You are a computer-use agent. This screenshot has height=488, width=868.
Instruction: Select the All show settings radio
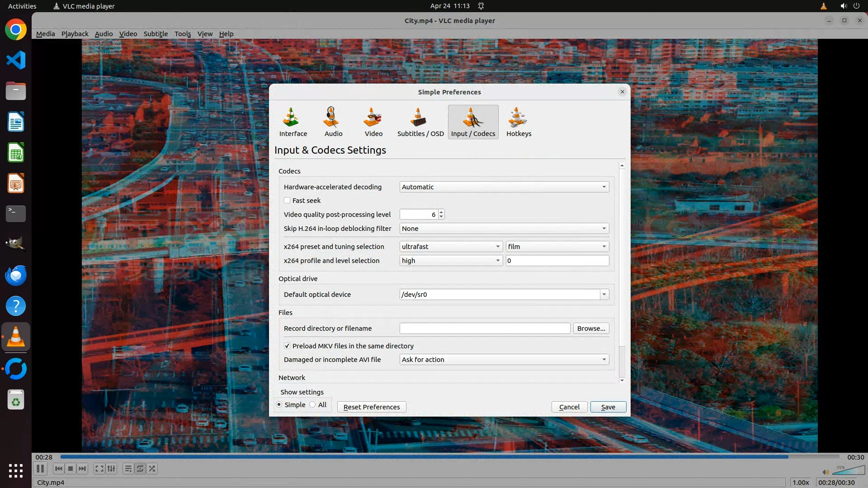(x=313, y=404)
